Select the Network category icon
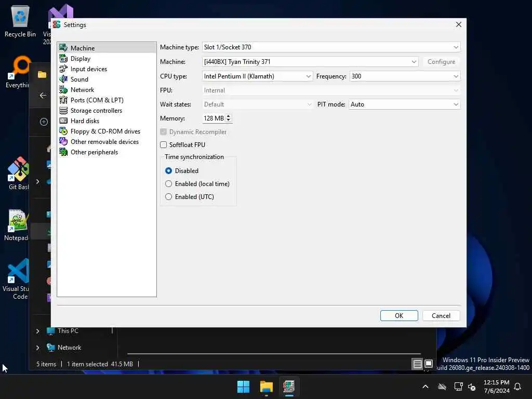Screen dimensions: 532x399 pos(63,89)
